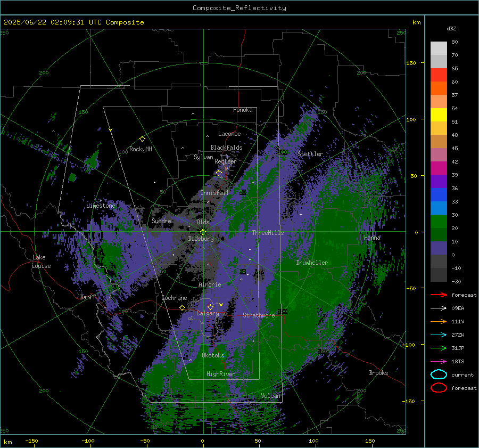Click the Olds map label
The width and height of the screenshot is (479, 448).
[x=203, y=222]
